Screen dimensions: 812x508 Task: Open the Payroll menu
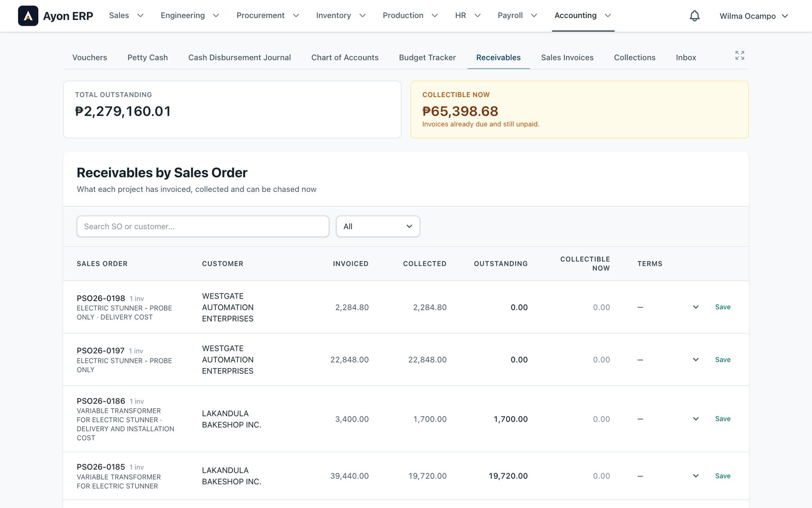pyautogui.click(x=517, y=15)
